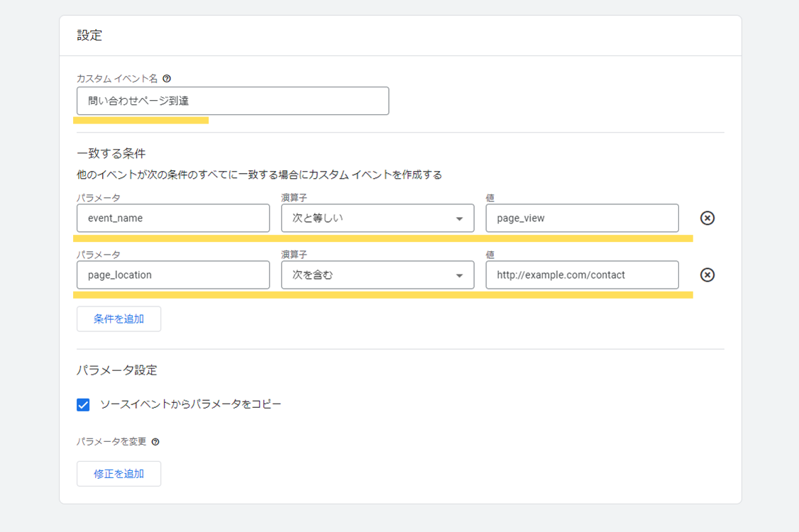
Task: Select the page_view value field
Action: point(582,218)
